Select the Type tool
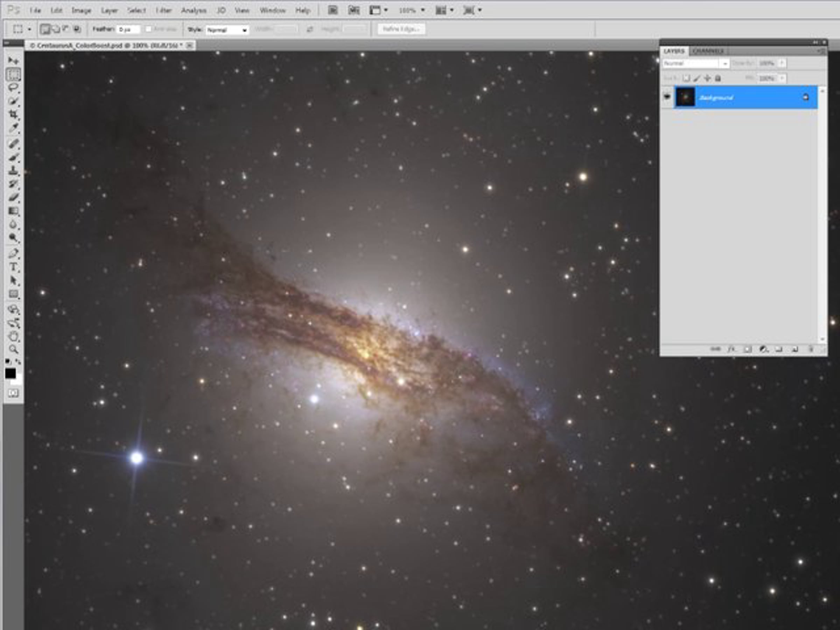Screen dimensions: 840x630 tap(13, 267)
